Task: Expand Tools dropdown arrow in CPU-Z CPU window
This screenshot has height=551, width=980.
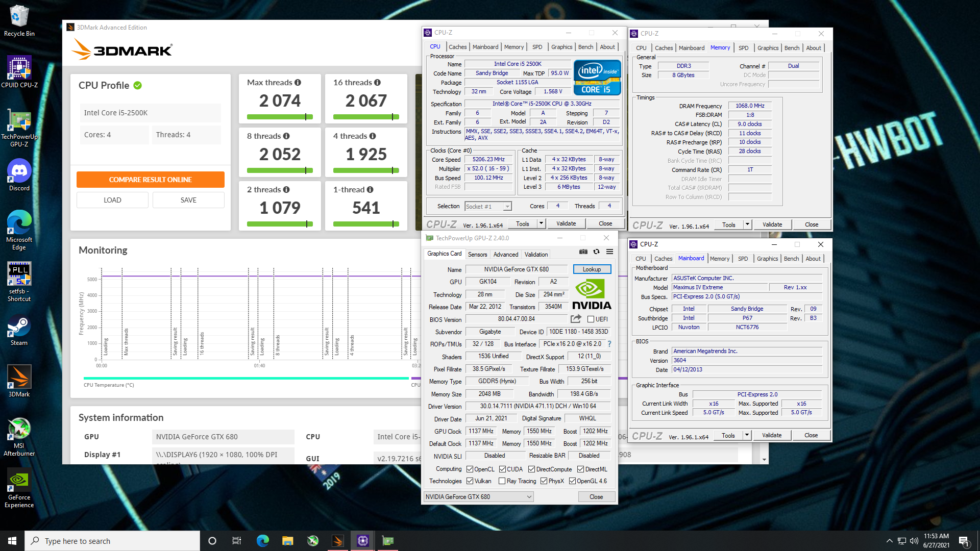Action: point(541,223)
